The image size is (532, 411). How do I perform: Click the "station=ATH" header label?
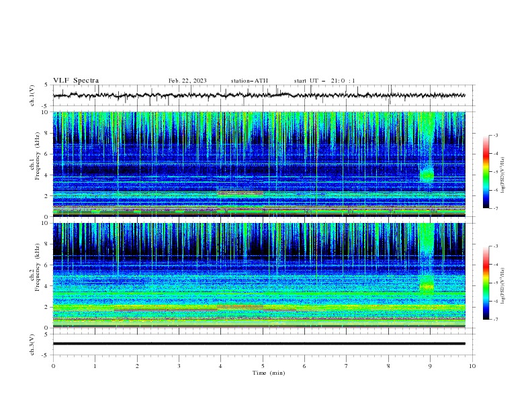point(249,81)
